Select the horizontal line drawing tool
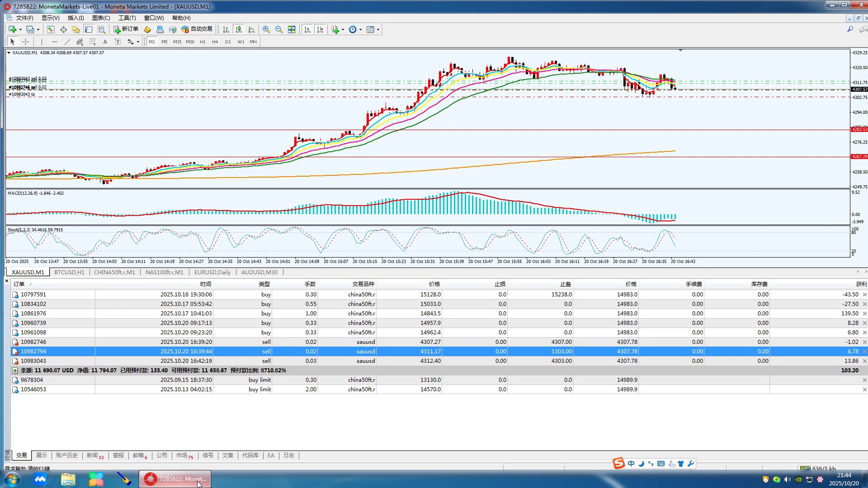 (x=55, y=42)
